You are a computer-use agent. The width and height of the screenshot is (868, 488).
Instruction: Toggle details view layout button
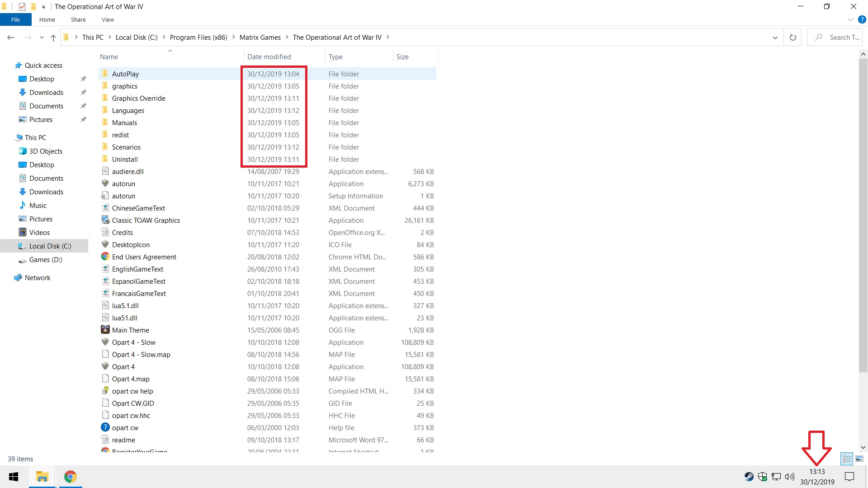click(x=847, y=459)
